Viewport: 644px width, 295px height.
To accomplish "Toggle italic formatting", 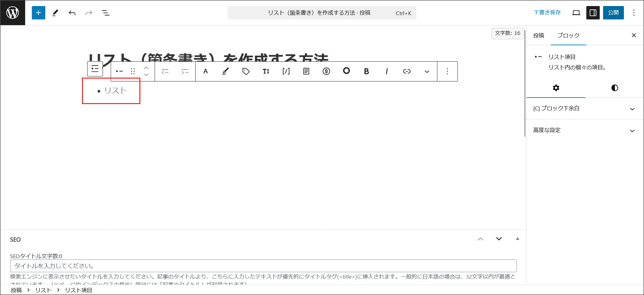I will pyautogui.click(x=387, y=71).
